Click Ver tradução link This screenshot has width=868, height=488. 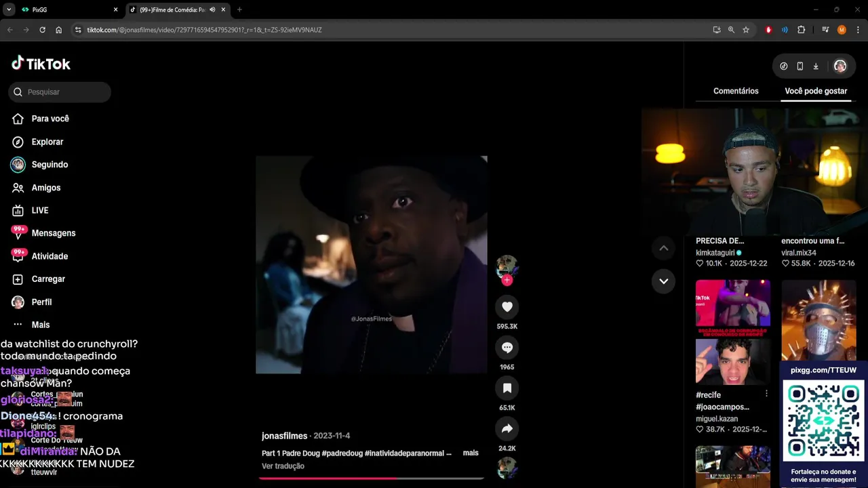tap(283, 466)
